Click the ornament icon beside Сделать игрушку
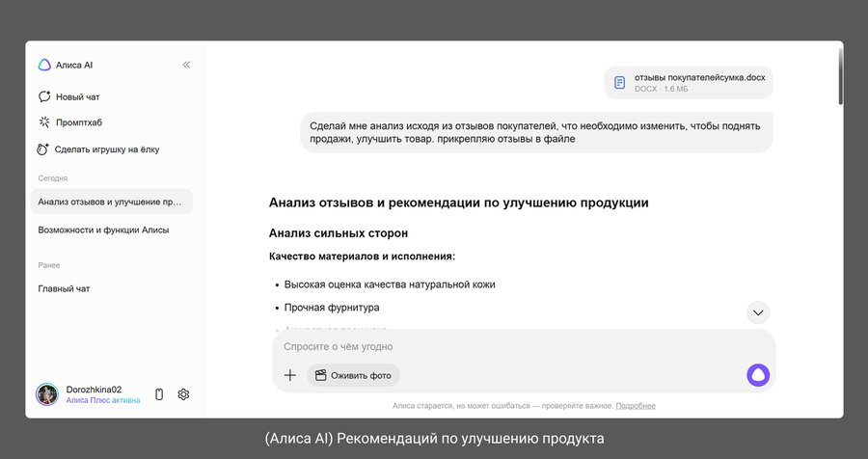 [42, 149]
